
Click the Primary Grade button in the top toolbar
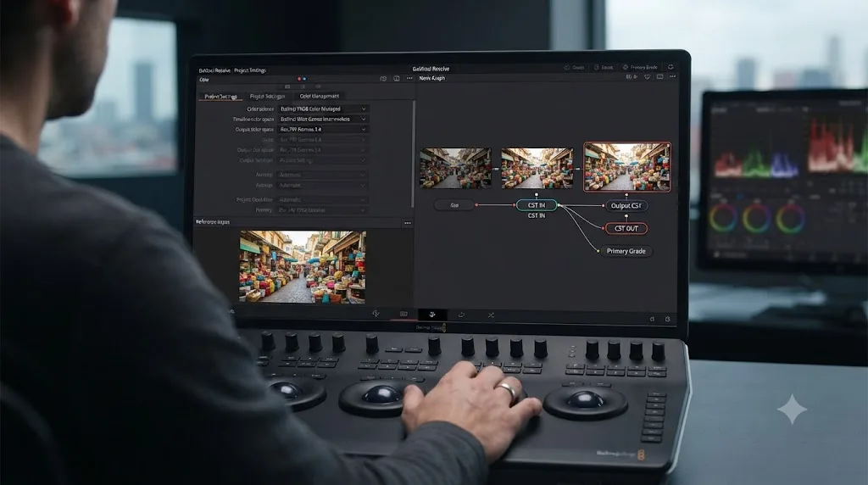[641, 67]
